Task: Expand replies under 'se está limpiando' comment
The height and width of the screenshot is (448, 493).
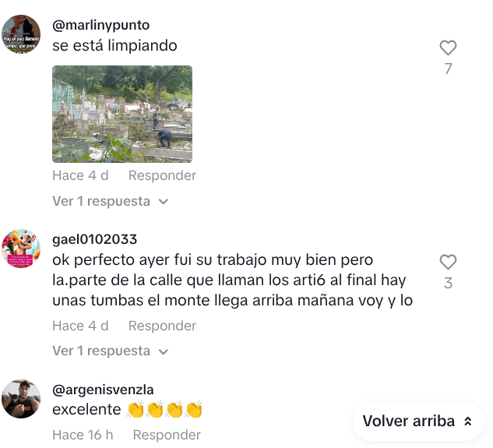Action: (x=111, y=201)
